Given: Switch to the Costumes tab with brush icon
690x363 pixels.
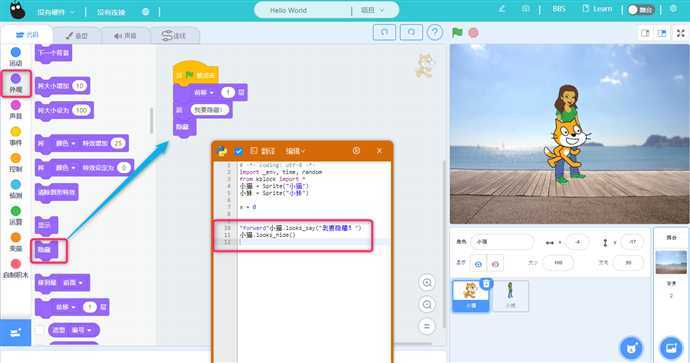Looking at the screenshot, I should tap(77, 36).
